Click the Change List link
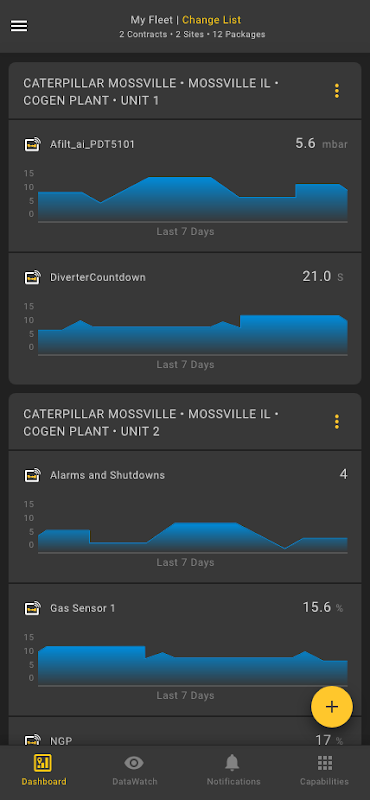Viewport: 370px width, 800px height. (211, 20)
